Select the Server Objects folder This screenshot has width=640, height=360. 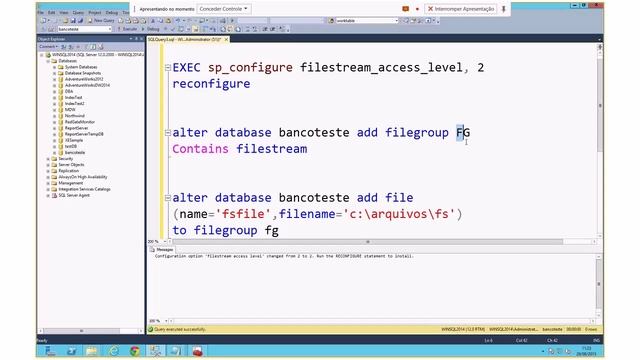click(71, 164)
